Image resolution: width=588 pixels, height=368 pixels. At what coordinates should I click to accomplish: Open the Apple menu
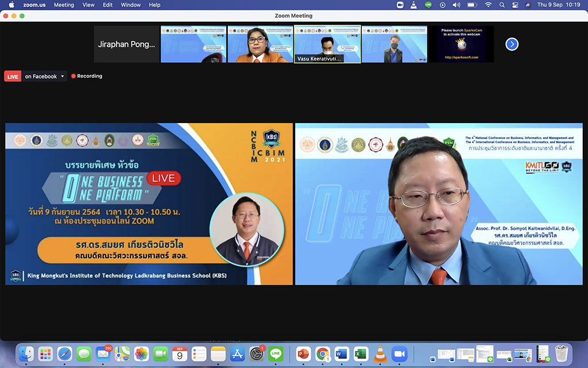point(11,5)
